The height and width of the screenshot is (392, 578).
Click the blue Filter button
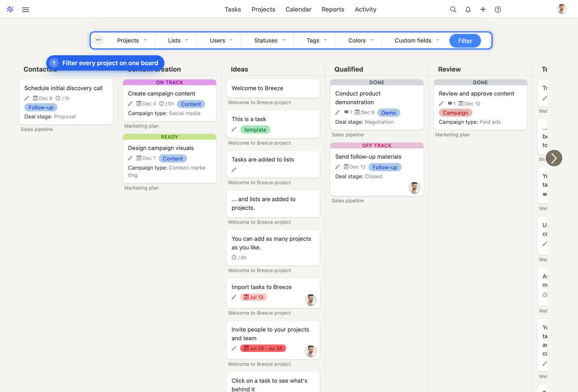click(x=465, y=41)
